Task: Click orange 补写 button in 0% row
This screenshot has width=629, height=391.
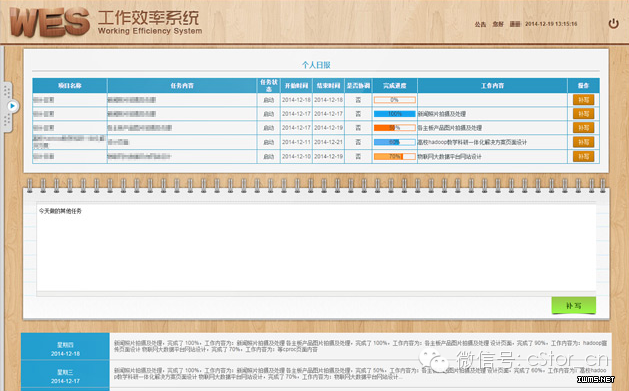Action: [x=583, y=100]
